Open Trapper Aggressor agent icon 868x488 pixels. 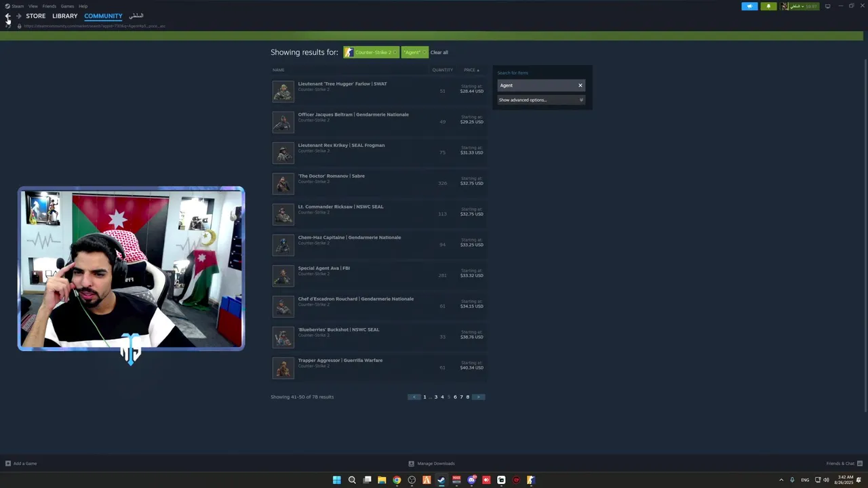tap(283, 368)
